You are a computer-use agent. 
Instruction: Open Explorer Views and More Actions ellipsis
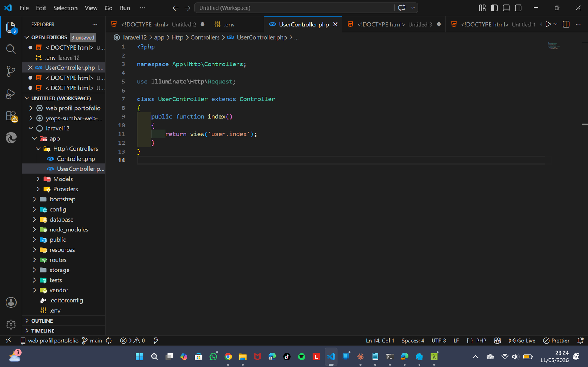pos(95,24)
